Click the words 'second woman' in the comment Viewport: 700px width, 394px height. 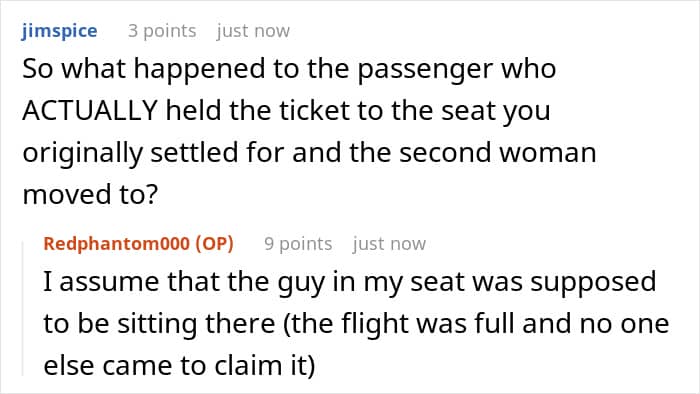[x=498, y=153]
